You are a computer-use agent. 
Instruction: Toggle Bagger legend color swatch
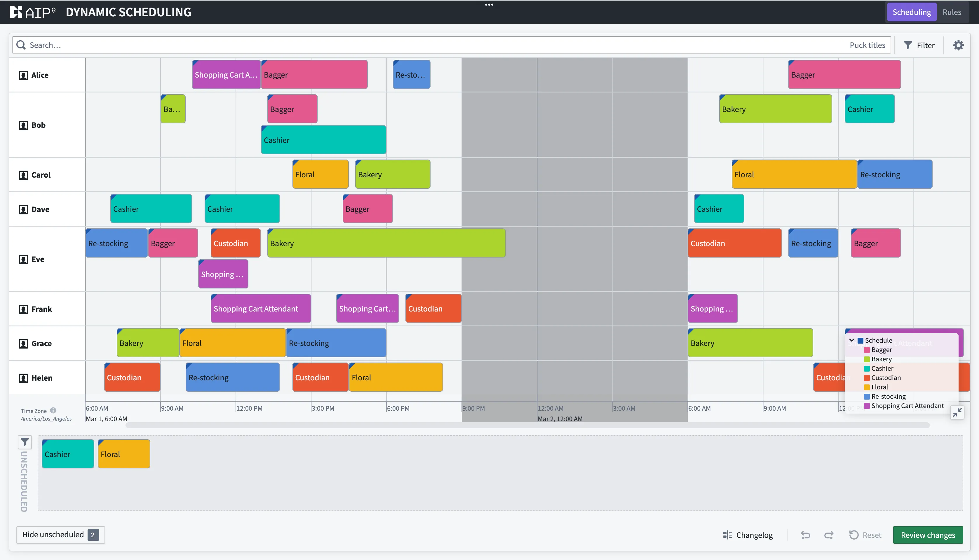pos(867,350)
